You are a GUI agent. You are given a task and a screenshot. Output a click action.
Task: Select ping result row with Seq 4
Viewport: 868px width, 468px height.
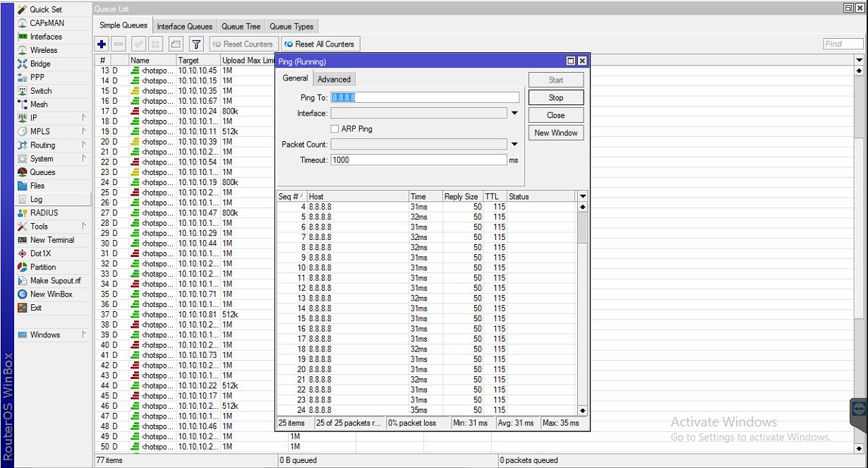427,207
